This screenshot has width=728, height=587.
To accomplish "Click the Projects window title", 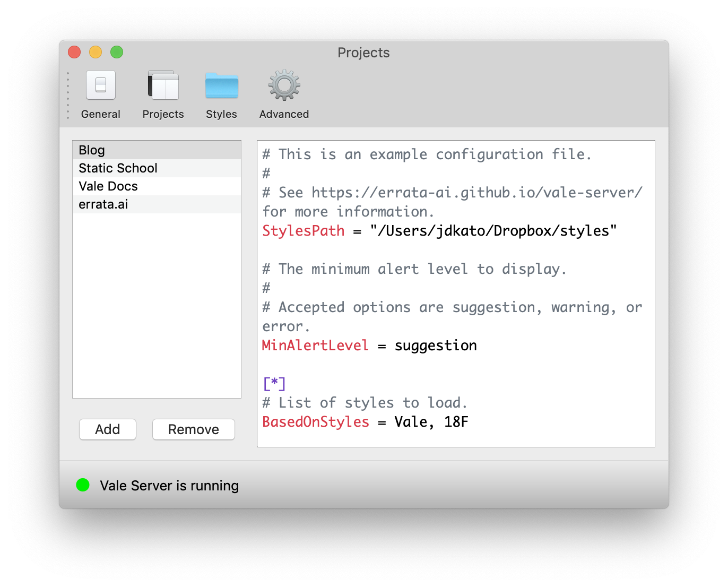I will click(x=363, y=53).
